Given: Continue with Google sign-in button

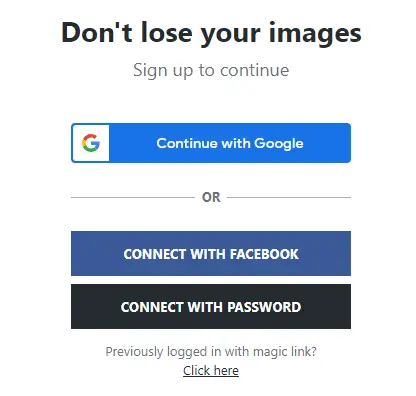Looking at the screenshot, I should pos(211,143).
